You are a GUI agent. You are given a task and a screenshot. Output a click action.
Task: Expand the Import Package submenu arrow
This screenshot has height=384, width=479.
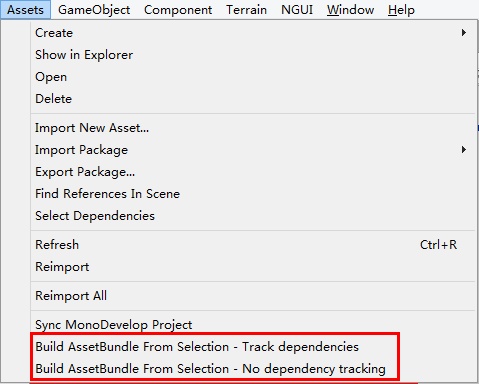pyautogui.click(x=464, y=150)
